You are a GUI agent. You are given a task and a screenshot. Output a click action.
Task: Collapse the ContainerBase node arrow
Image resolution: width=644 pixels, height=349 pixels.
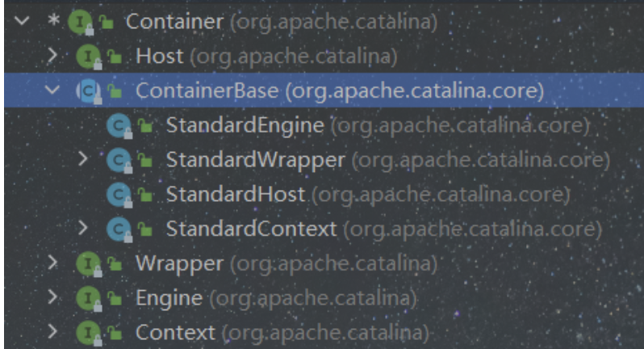point(52,91)
